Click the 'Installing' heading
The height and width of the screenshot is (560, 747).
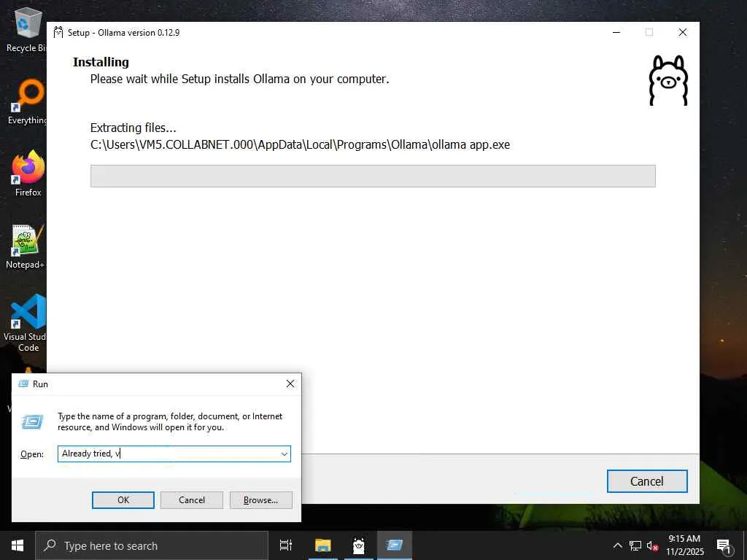tap(101, 62)
